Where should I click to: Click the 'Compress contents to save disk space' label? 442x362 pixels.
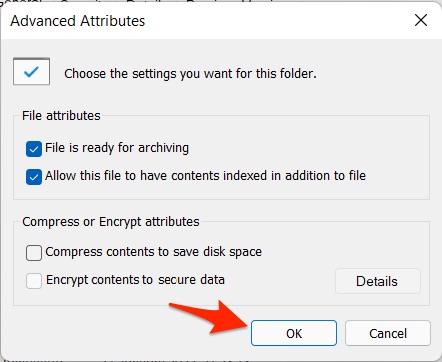coord(153,252)
